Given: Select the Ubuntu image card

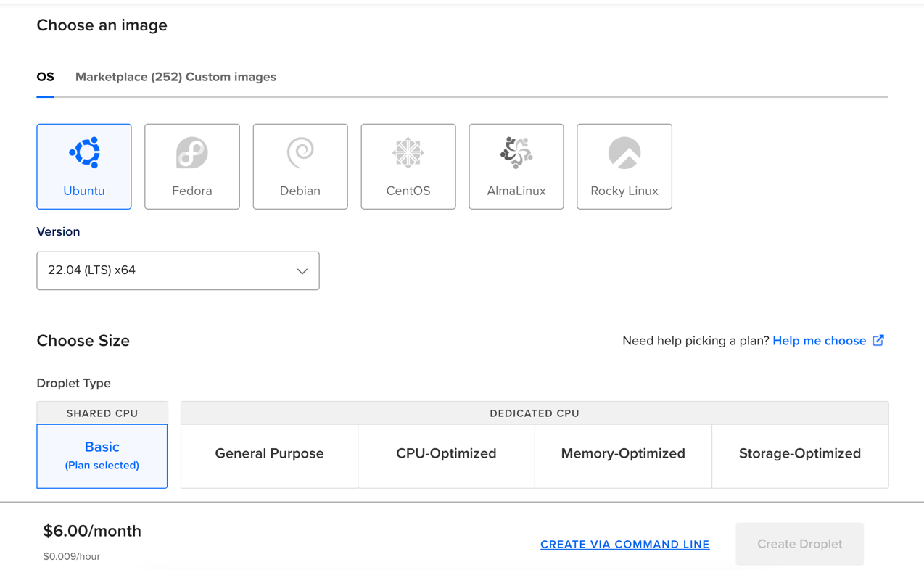Looking at the screenshot, I should [x=84, y=166].
